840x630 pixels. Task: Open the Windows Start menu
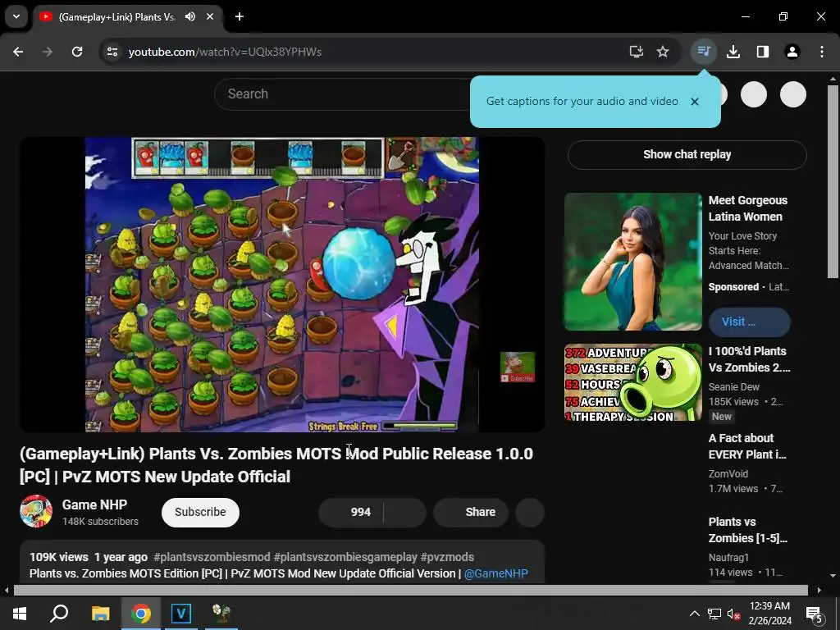20,614
